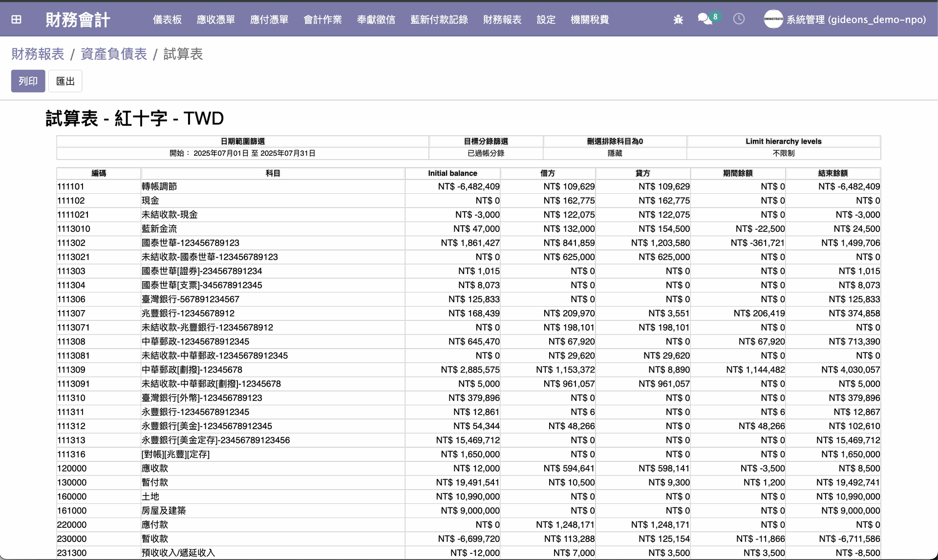Click the 列印 button
The width and height of the screenshot is (938, 560).
(28, 81)
